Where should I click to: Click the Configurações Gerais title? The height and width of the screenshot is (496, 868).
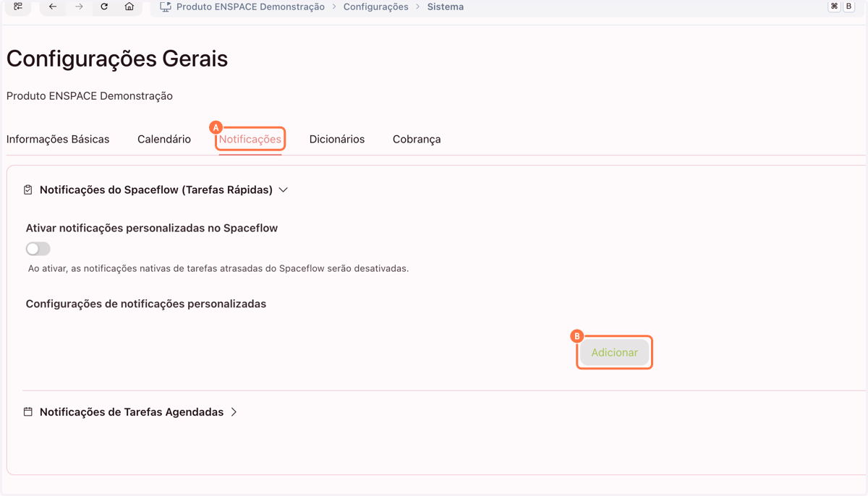pyautogui.click(x=117, y=59)
